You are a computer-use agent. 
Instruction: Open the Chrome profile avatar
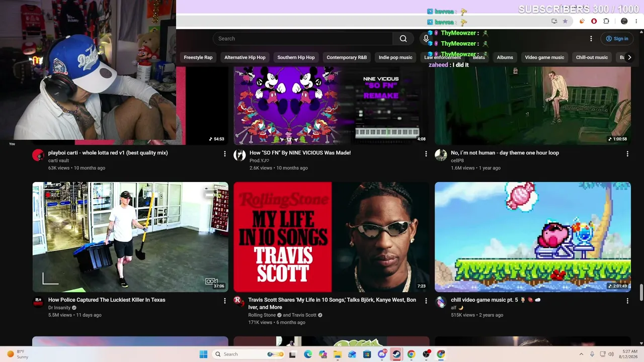tap(624, 21)
